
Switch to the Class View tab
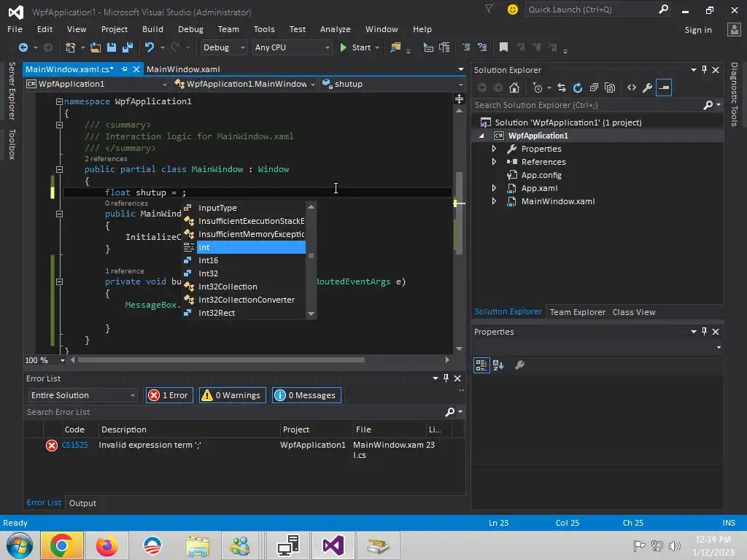634,312
